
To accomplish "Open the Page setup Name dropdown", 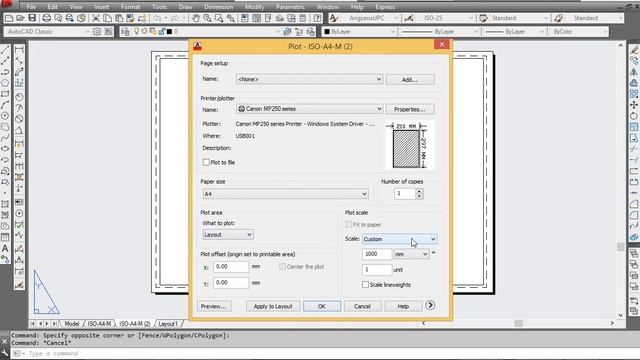I will click(x=309, y=79).
